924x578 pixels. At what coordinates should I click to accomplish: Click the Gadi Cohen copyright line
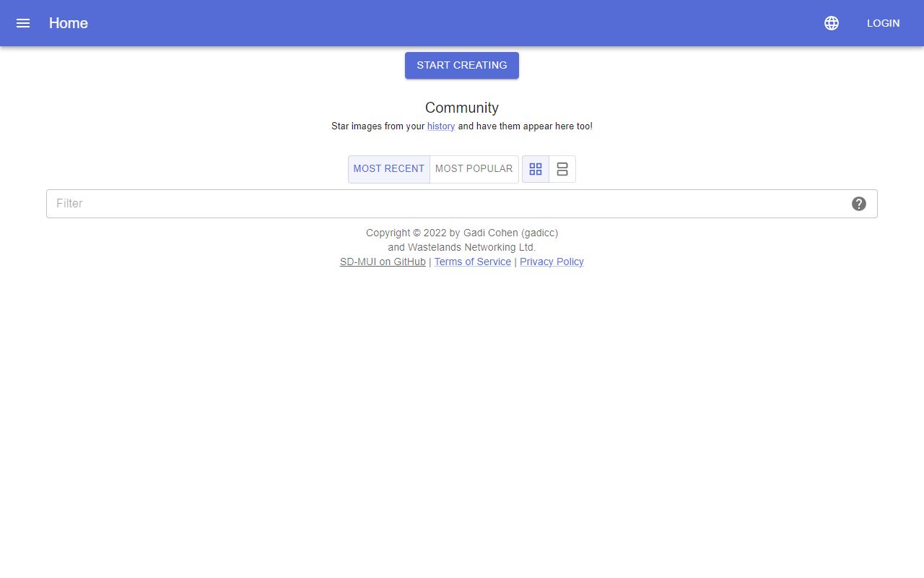click(x=462, y=233)
